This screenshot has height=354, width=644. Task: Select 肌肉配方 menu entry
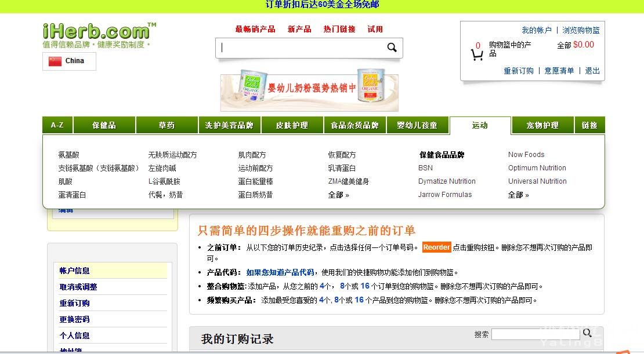point(252,155)
